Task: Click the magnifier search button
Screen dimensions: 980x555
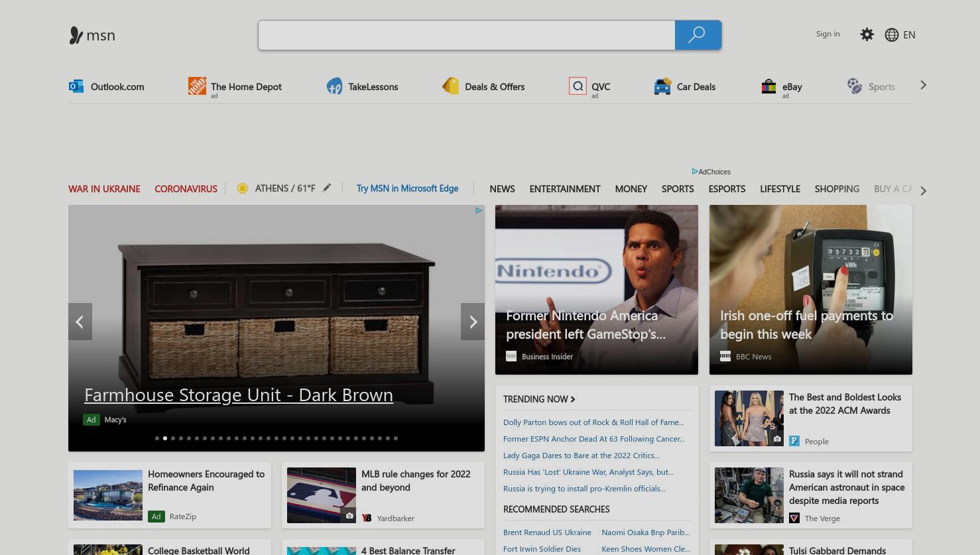Action: tap(698, 35)
